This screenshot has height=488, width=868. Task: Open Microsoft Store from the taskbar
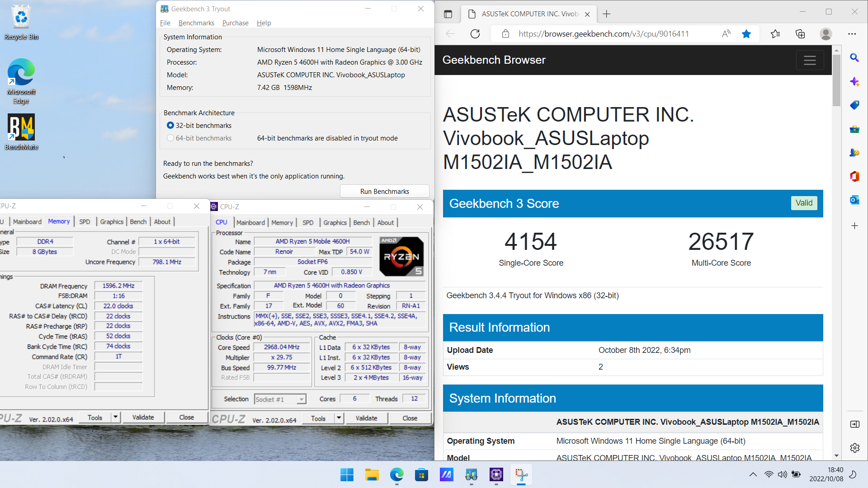421,475
